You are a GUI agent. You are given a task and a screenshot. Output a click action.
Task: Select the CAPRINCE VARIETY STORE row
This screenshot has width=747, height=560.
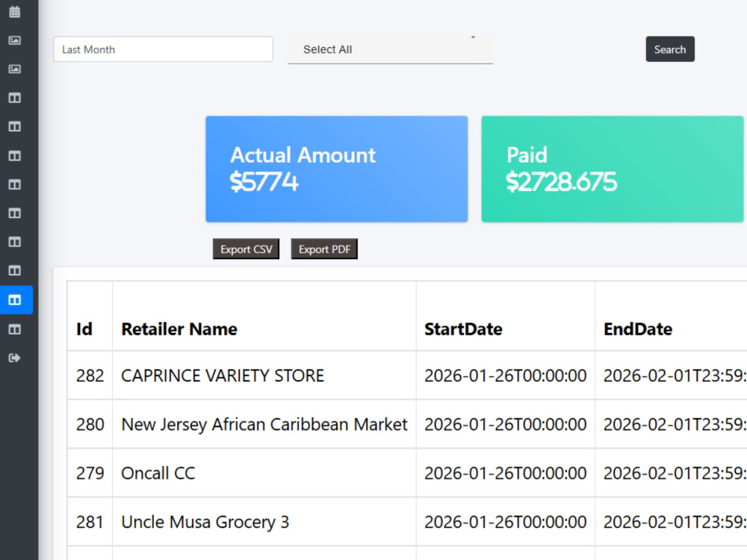[x=407, y=376]
